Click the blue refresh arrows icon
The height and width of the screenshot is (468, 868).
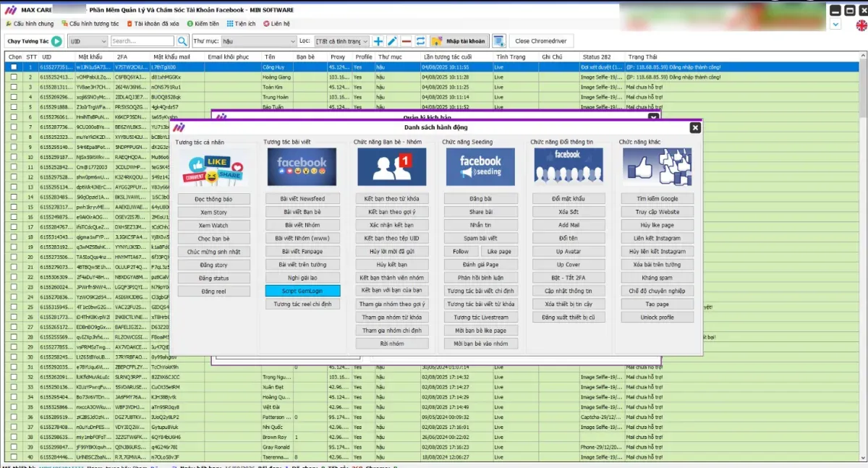coord(420,41)
